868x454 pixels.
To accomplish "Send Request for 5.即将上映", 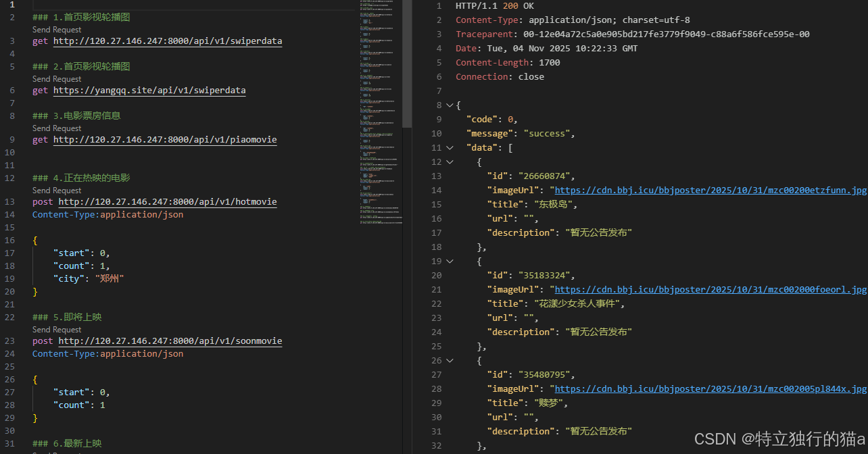I will coord(57,330).
